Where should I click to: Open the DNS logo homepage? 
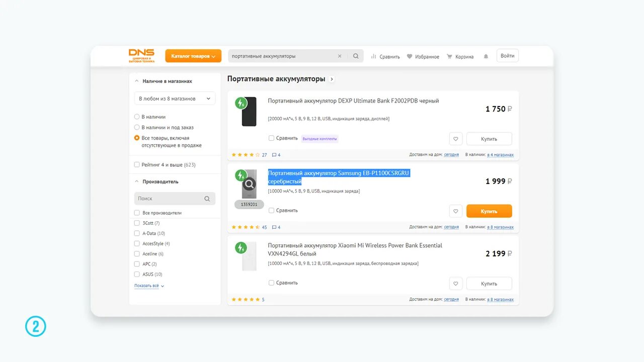(x=141, y=56)
